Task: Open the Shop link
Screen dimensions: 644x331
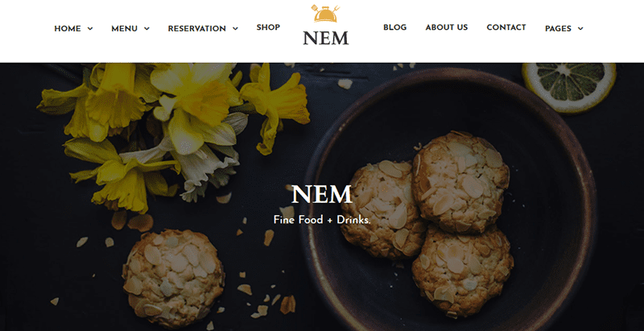Action: 268,27
